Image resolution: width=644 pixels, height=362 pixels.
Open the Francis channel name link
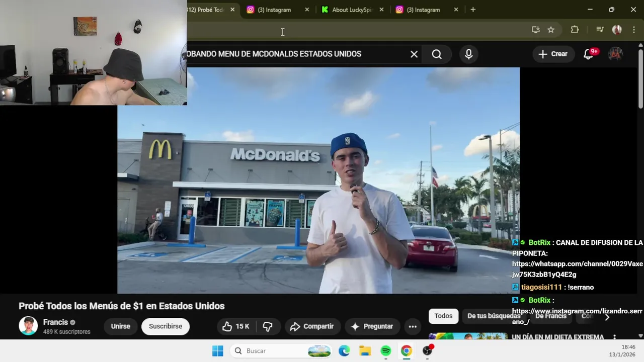(x=55, y=322)
